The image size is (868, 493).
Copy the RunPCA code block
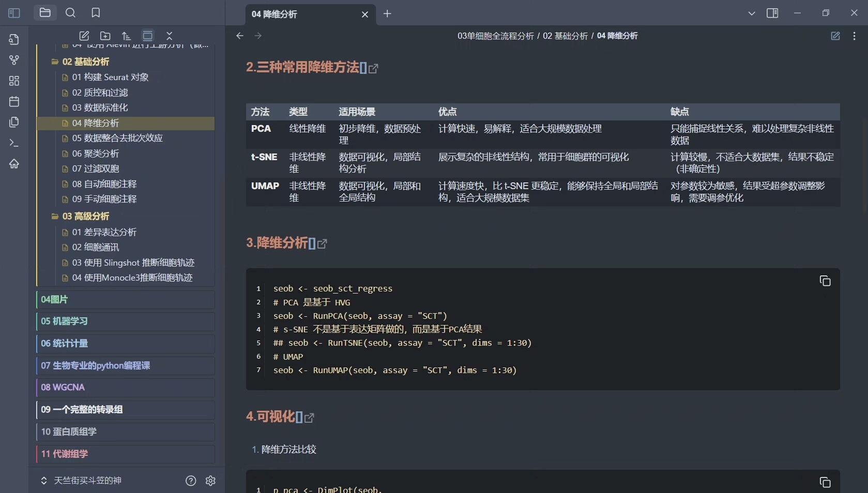coord(825,281)
